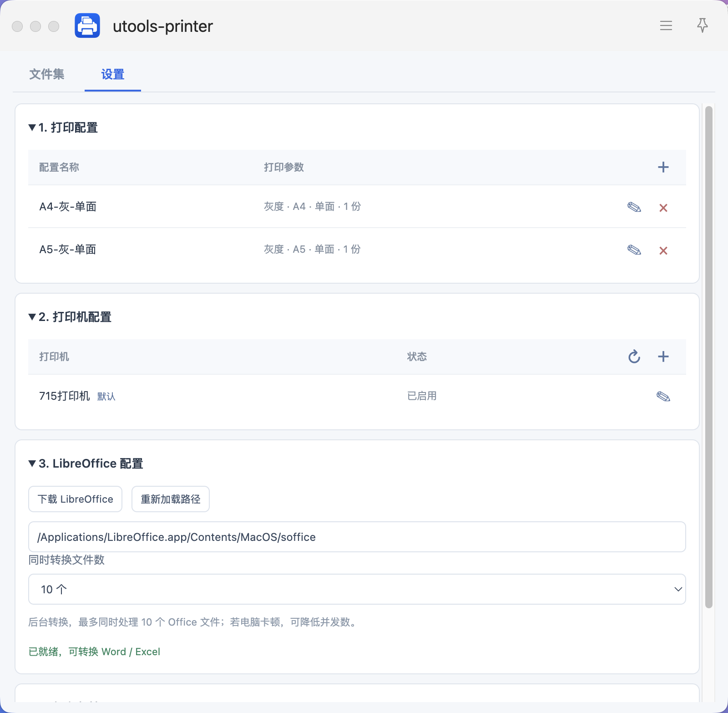Delete the A4-灰-单面 configuration
The width and height of the screenshot is (728, 713).
coord(663,208)
